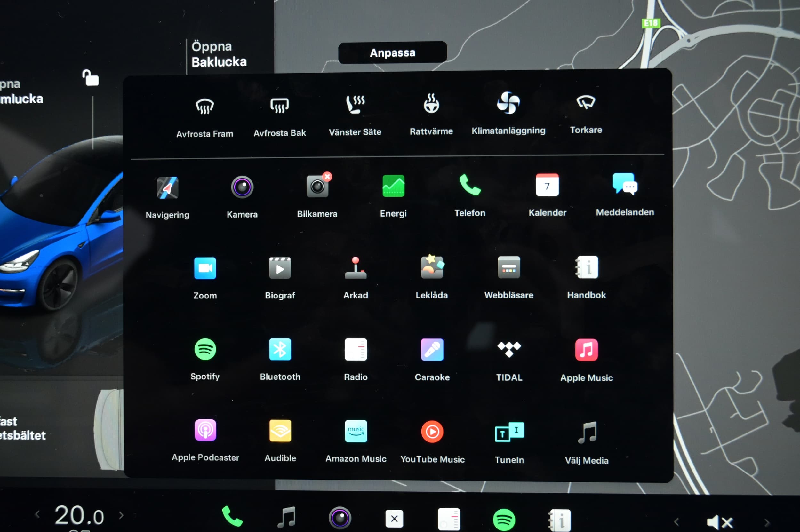Viewport: 800px width, 532px height.
Task: Toggle Rattvärme steering wheel heat
Action: [431, 115]
